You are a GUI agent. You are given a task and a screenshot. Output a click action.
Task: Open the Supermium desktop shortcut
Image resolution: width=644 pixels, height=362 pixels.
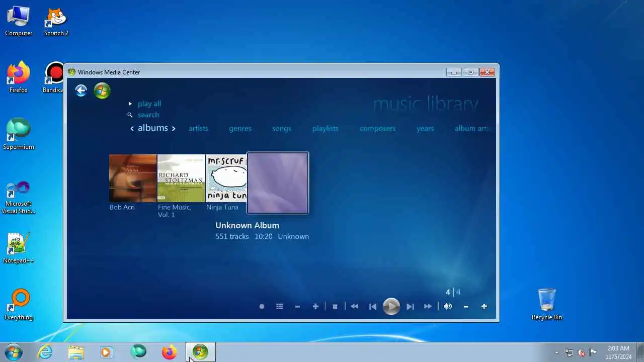click(19, 135)
